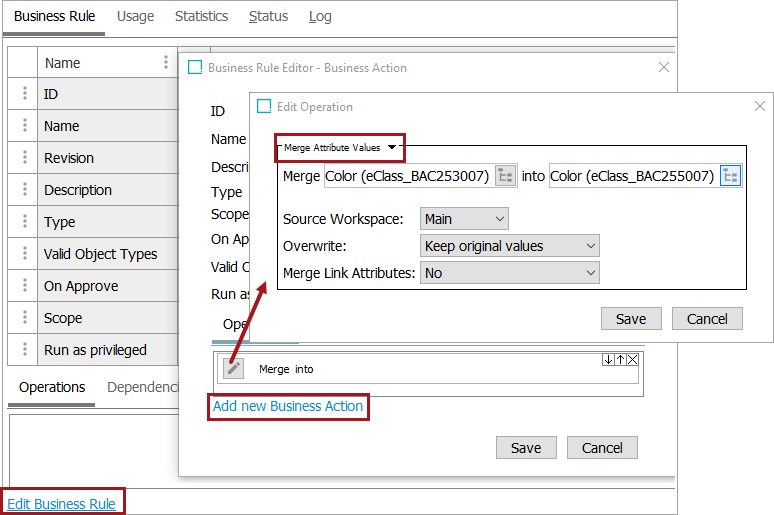Click the drag handle on the Revision row
The width and height of the screenshot is (774, 515).
(x=25, y=158)
